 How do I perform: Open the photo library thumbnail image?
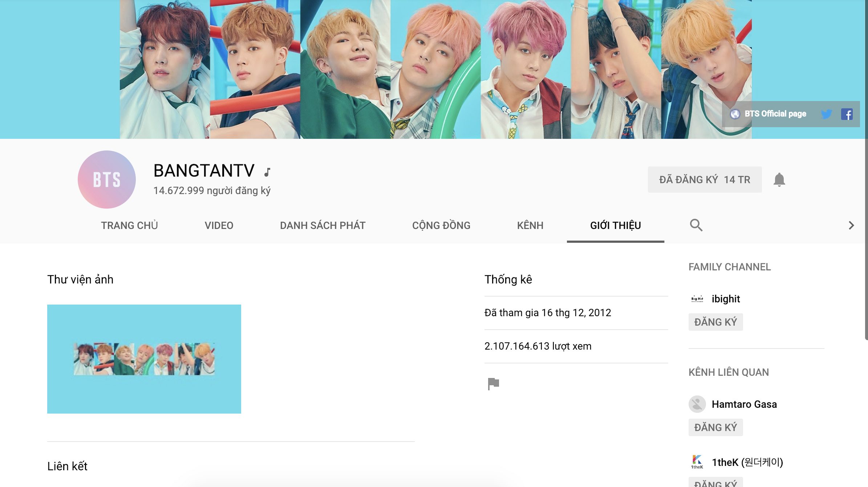pos(144,359)
